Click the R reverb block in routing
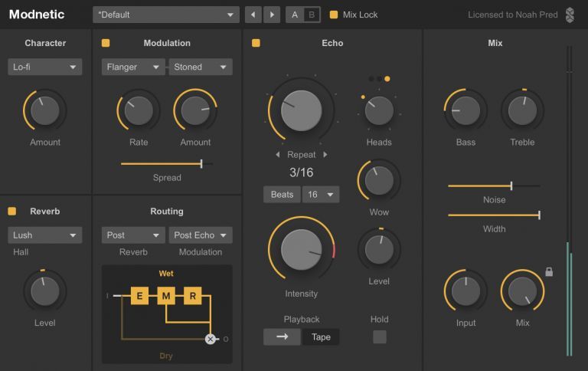The height and width of the screenshot is (371, 588). tap(193, 296)
